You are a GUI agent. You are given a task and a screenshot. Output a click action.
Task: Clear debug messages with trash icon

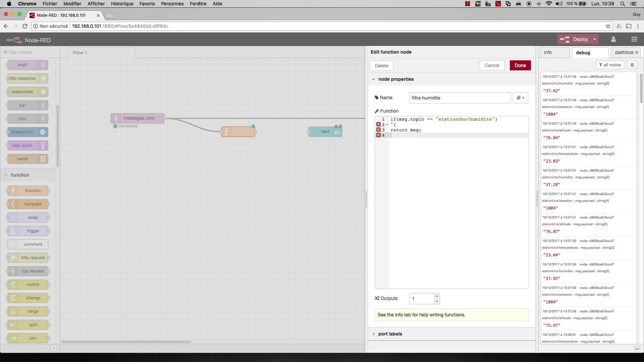coord(632,65)
